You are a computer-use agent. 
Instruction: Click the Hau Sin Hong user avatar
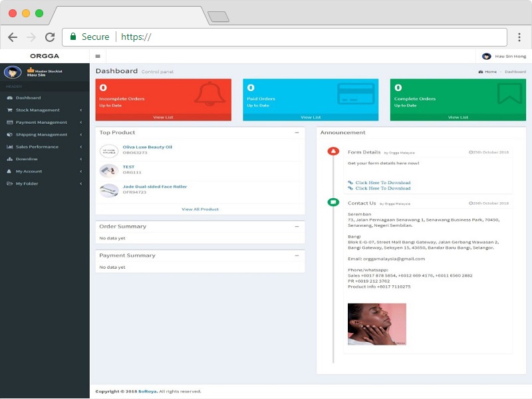(x=486, y=57)
